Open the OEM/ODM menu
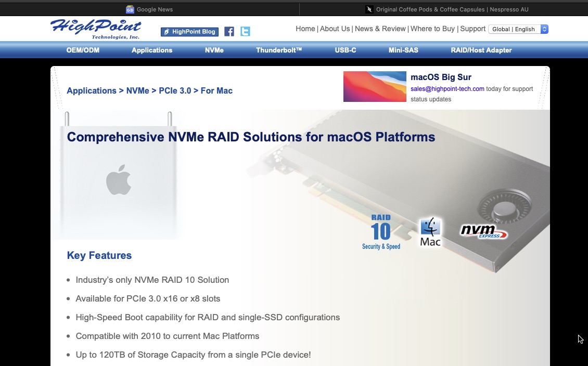Viewport: 588px width, 366px height. [x=83, y=50]
